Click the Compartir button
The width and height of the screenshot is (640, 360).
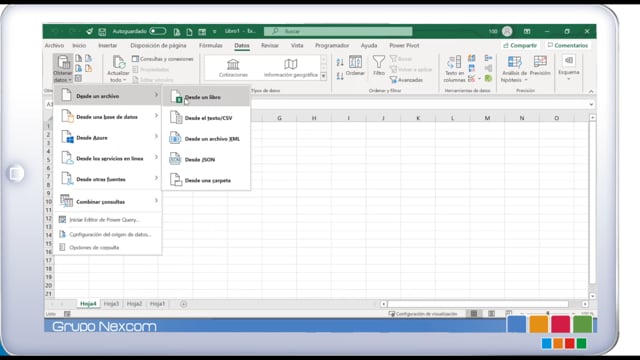coord(520,45)
